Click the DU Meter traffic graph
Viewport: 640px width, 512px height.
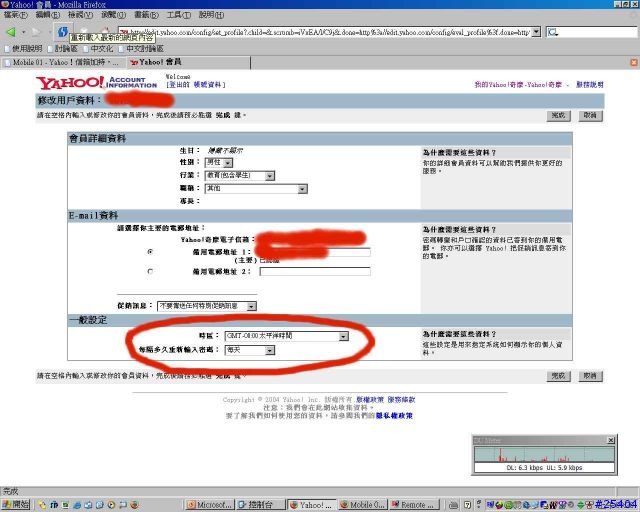point(544,454)
